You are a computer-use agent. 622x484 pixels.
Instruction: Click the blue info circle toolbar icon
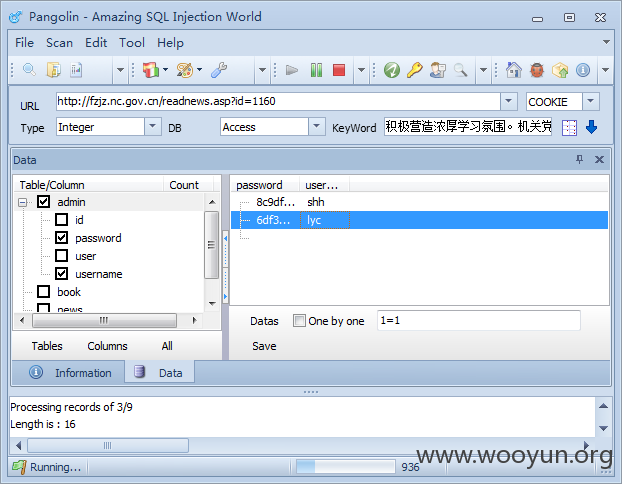pyautogui.click(x=583, y=70)
